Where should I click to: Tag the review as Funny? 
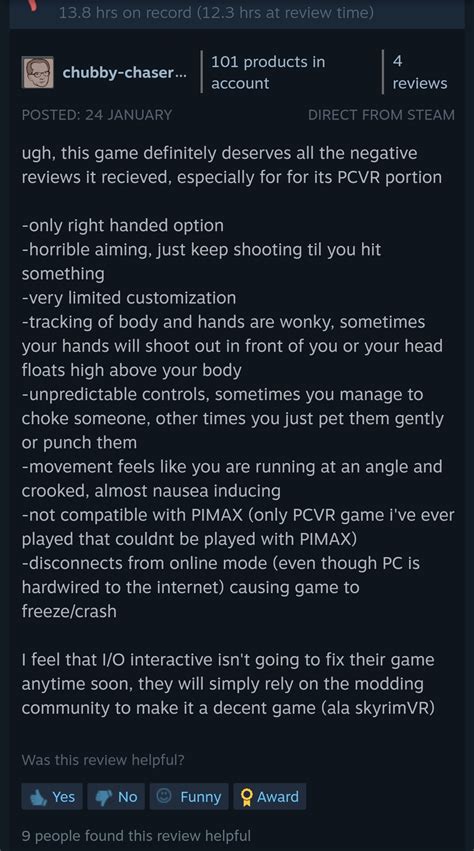point(189,797)
